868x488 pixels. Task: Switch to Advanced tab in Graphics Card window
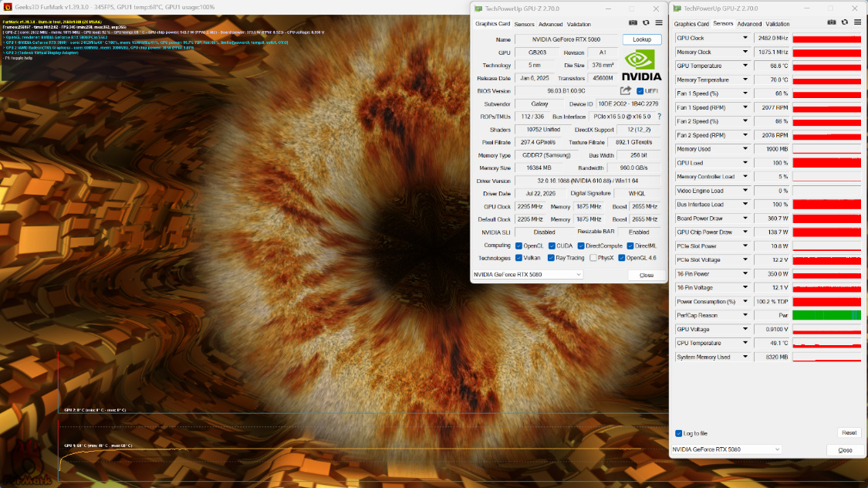[x=550, y=25]
